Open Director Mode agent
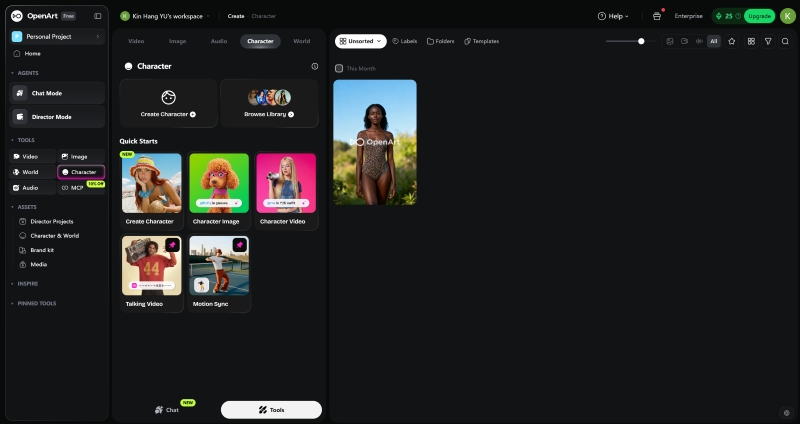This screenshot has height=424, width=800. point(57,117)
